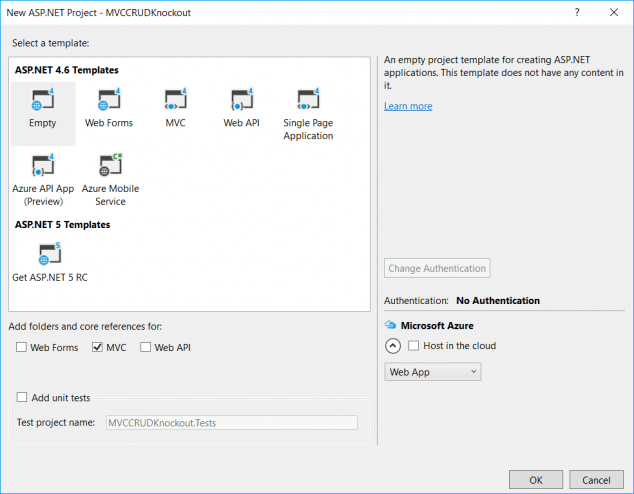The width and height of the screenshot is (634, 494).
Task: Choose the Web Forms template icon
Action: 109,101
